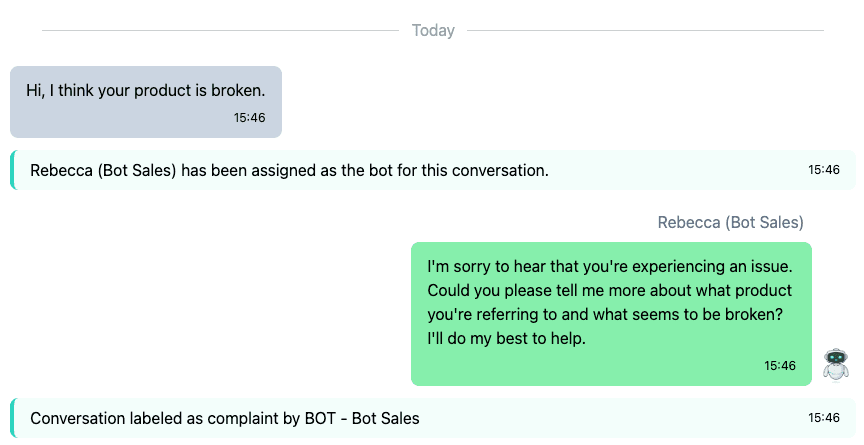Click the Today date separator
This screenshot has width=864, height=445.
433,30
